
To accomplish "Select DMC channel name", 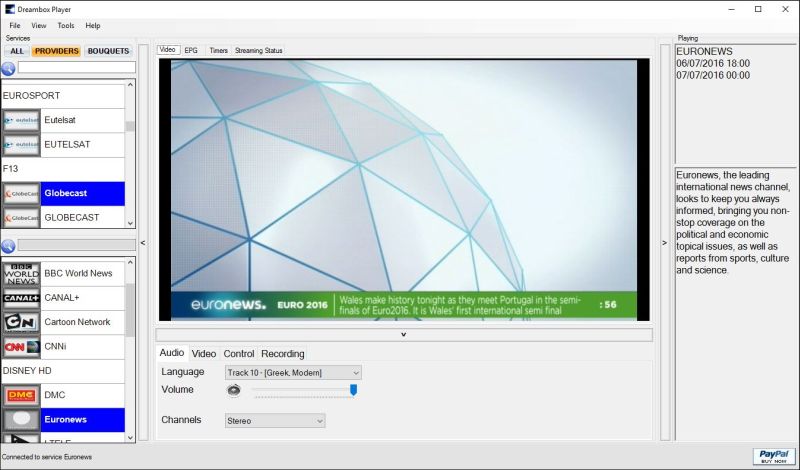I will 55,395.
